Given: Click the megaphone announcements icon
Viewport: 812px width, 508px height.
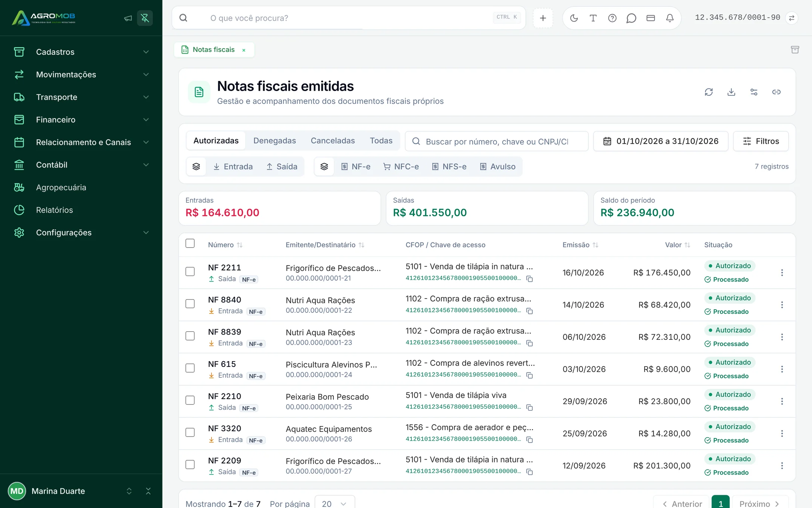Looking at the screenshot, I should (x=128, y=18).
